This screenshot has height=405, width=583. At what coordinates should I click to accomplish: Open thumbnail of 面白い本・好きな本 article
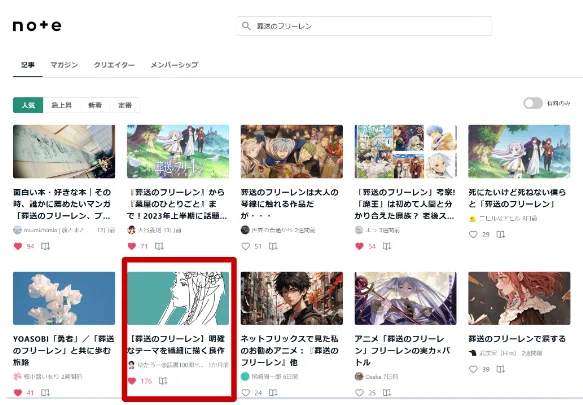[64, 152]
